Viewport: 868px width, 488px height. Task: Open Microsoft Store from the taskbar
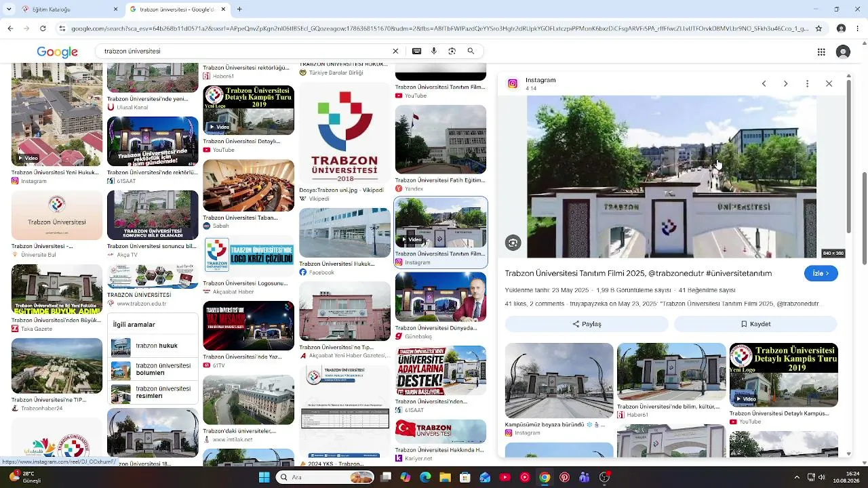[x=465, y=477]
